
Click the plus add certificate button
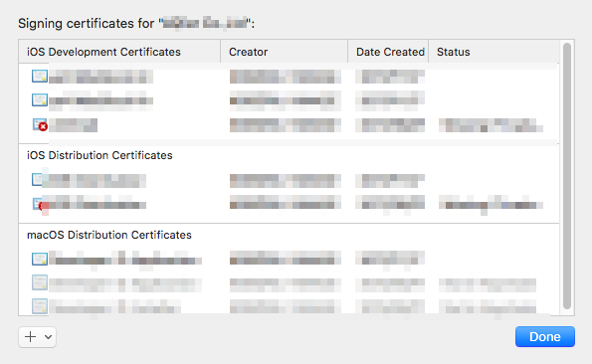tap(30, 336)
